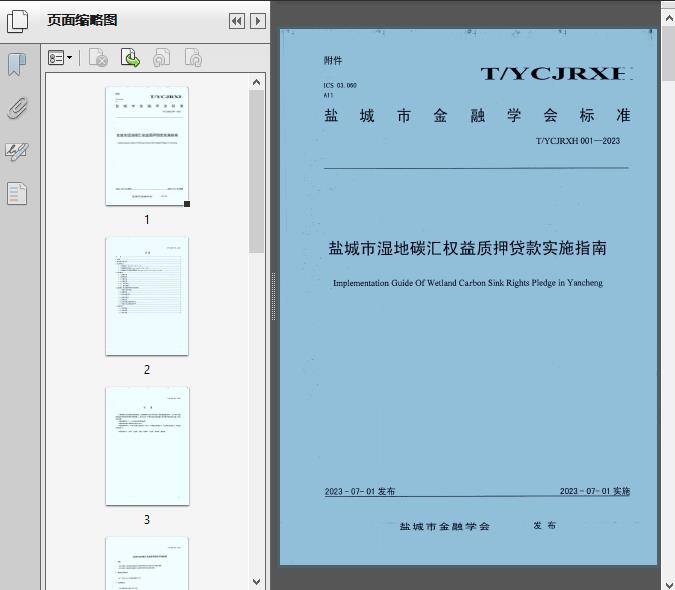Collapse panel with double-arrow button

(237, 21)
